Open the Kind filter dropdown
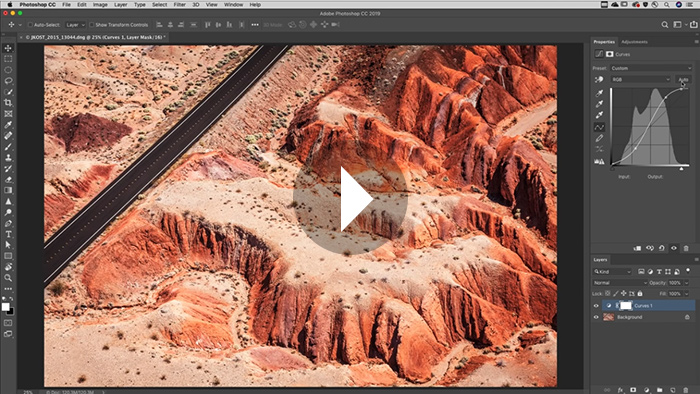This screenshot has height=394, width=700. [612, 271]
